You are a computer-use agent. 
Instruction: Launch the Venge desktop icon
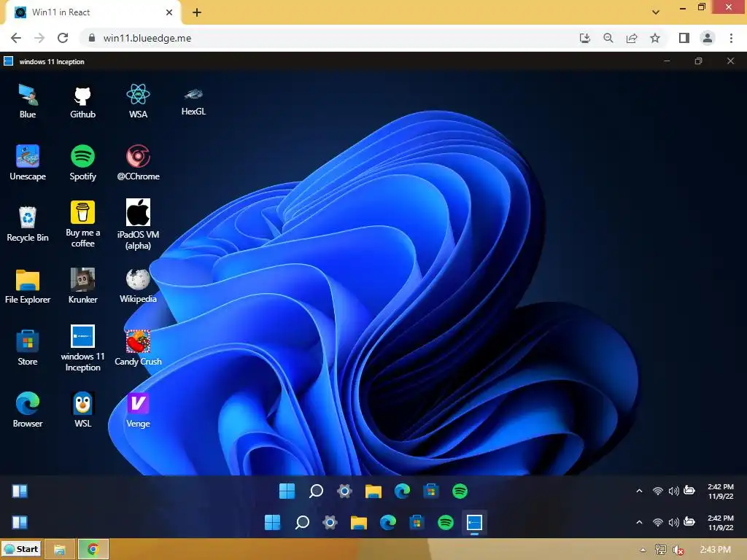[138, 410]
